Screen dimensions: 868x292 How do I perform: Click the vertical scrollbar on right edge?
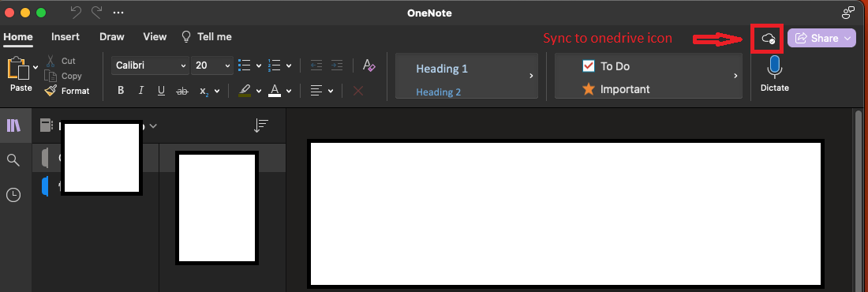(x=859, y=200)
